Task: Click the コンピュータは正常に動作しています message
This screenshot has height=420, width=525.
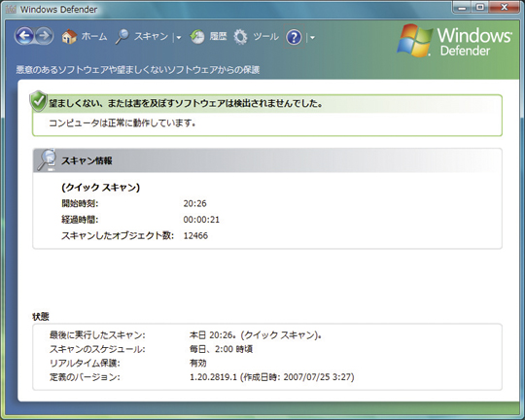Action: point(122,122)
